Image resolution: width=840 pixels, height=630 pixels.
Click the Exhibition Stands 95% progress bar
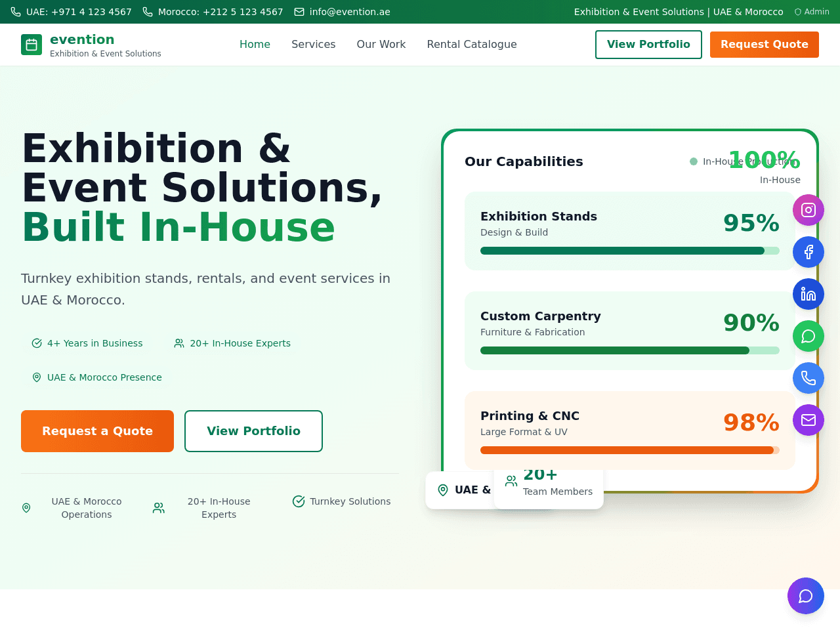click(630, 251)
